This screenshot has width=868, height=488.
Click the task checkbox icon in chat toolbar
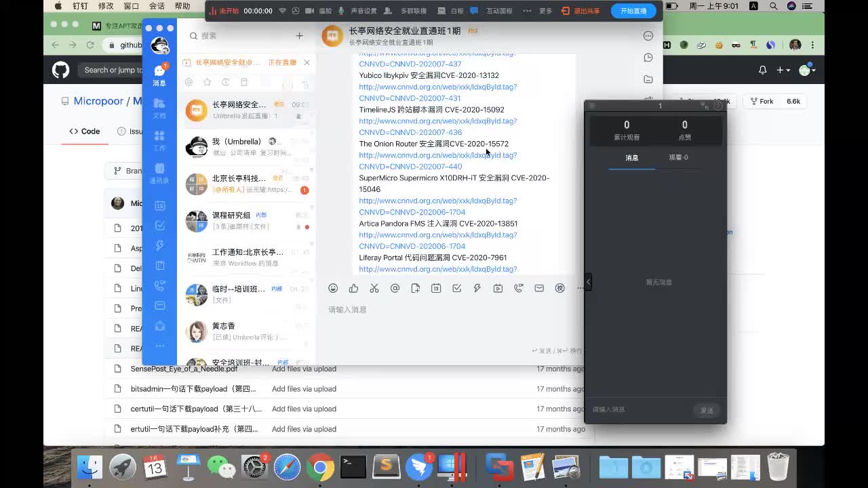coord(457,288)
